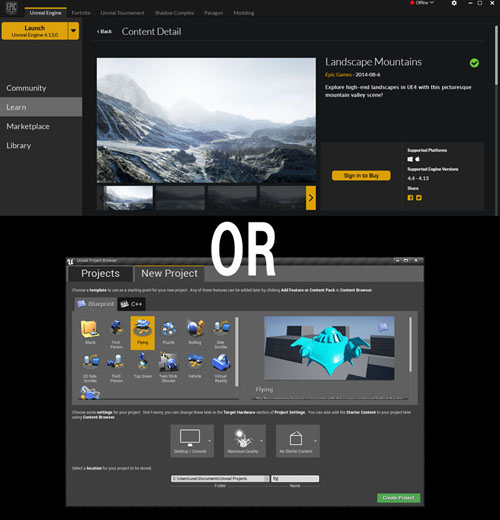Image resolution: width=500 pixels, height=520 pixels.
Task: Switch to the Unreal Engine tab
Action: [x=45, y=13]
